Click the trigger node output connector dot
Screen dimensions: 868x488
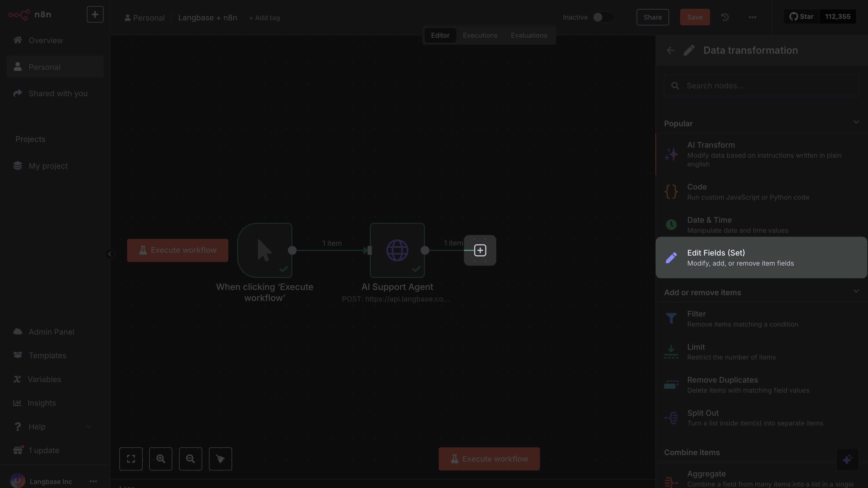click(x=292, y=250)
